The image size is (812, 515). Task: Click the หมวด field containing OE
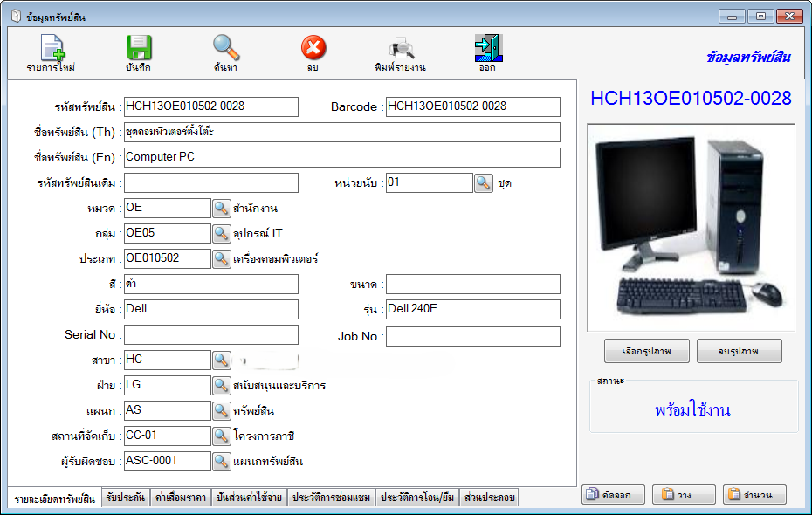pyautogui.click(x=168, y=208)
